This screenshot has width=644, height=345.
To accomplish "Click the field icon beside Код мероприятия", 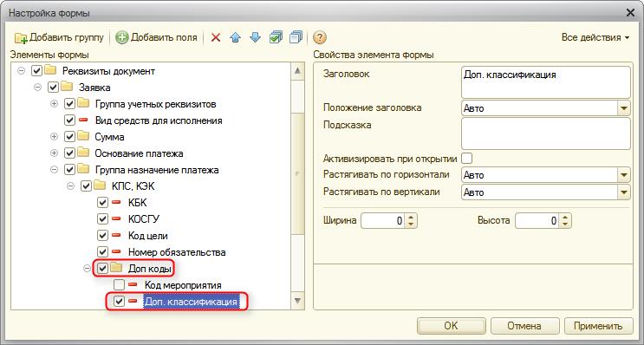I will coord(133,284).
